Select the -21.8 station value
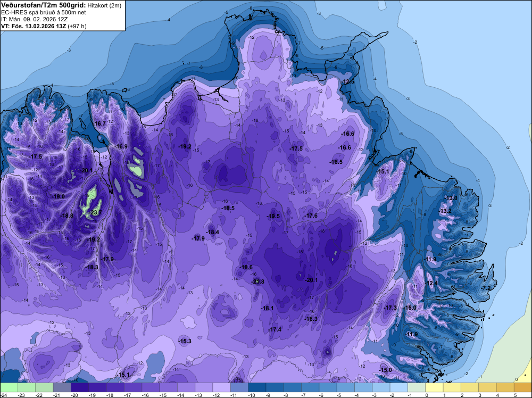 (257, 281)
